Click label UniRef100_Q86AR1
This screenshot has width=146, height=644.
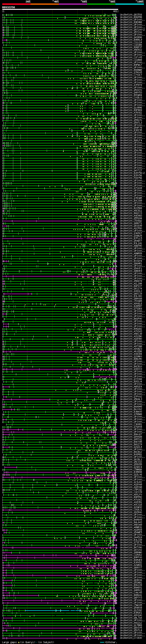click(131, 263)
